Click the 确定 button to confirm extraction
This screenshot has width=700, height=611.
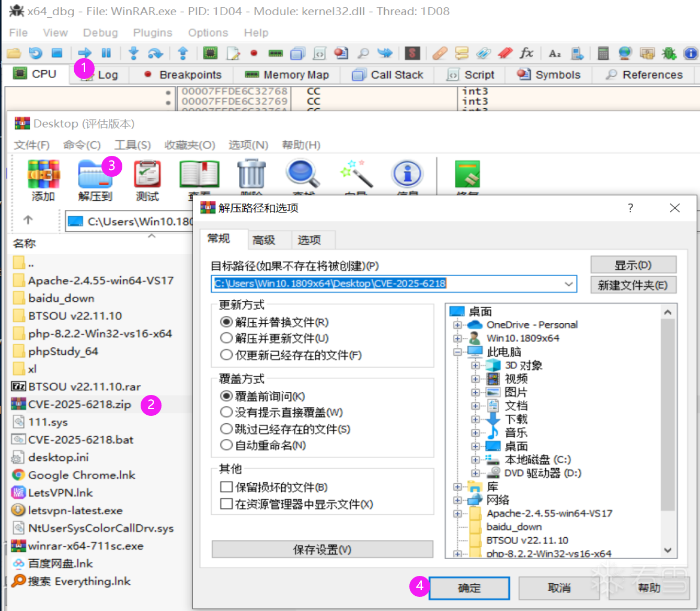coord(468,587)
